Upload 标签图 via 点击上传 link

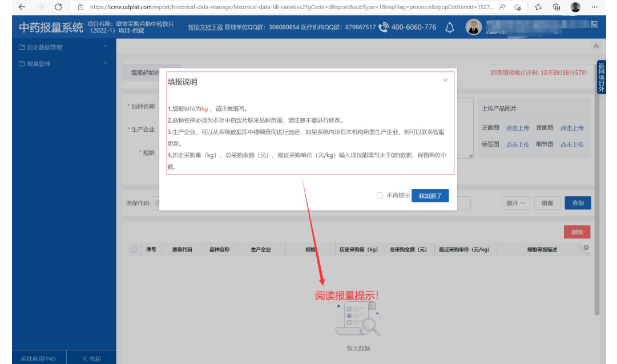click(x=518, y=144)
